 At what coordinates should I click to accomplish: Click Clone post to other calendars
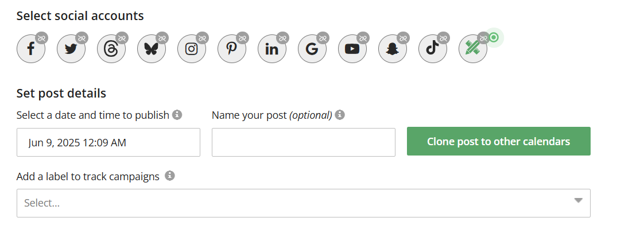(498, 141)
